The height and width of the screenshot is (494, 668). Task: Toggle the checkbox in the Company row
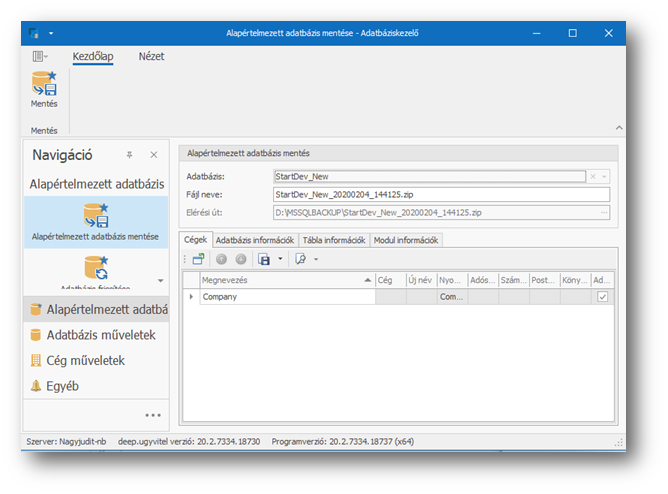602,297
